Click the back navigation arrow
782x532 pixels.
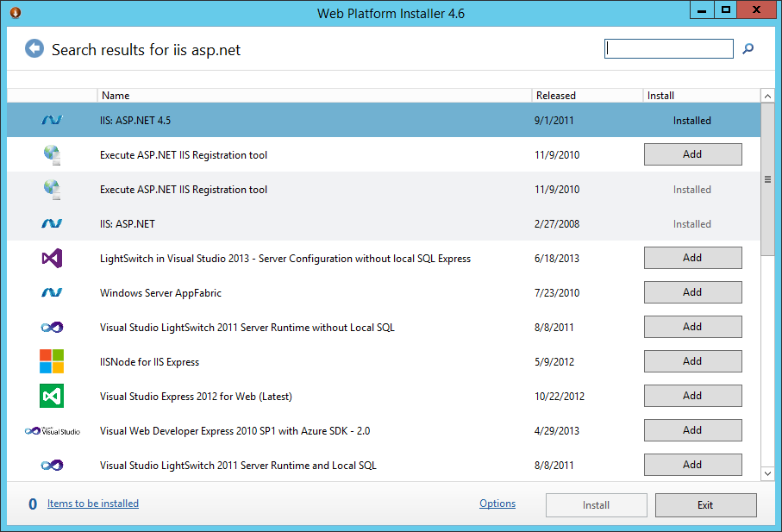coord(34,48)
